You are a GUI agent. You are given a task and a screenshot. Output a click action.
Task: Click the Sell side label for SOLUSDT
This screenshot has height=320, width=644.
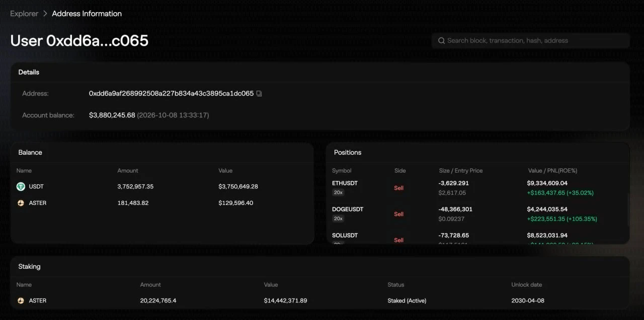click(x=399, y=240)
